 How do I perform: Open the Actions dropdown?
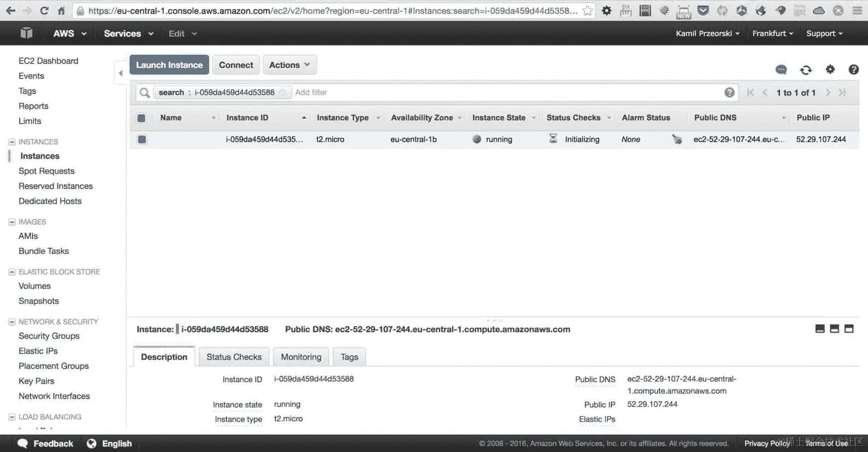[290, 65]
